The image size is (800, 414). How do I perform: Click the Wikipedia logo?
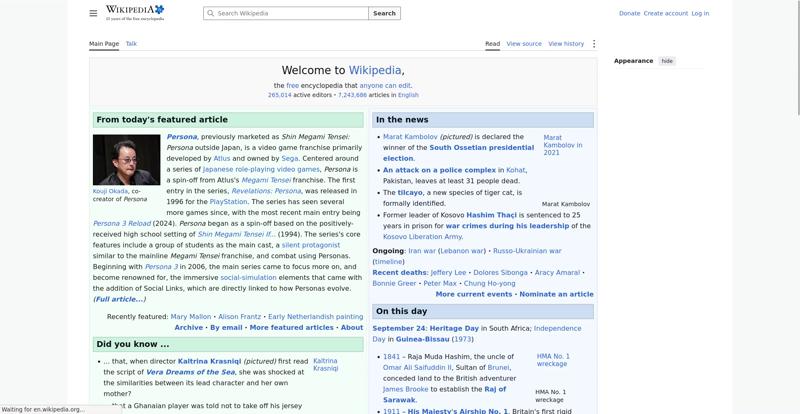click(135, 13)
